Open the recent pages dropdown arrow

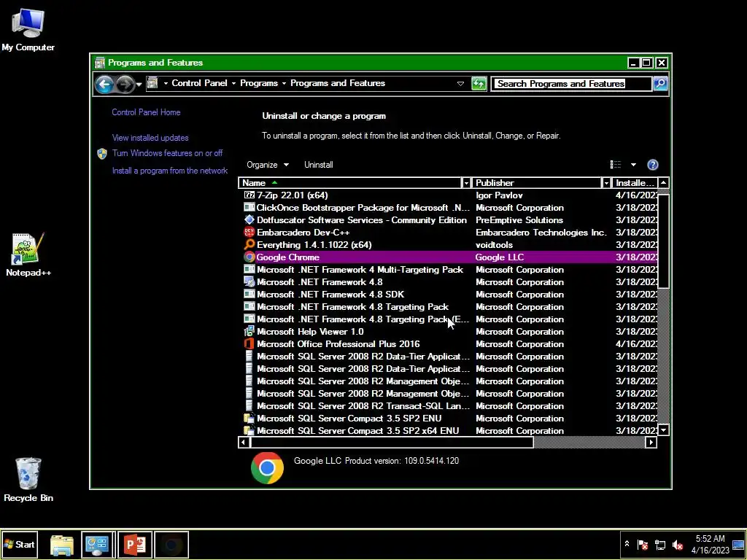[139, 85]
